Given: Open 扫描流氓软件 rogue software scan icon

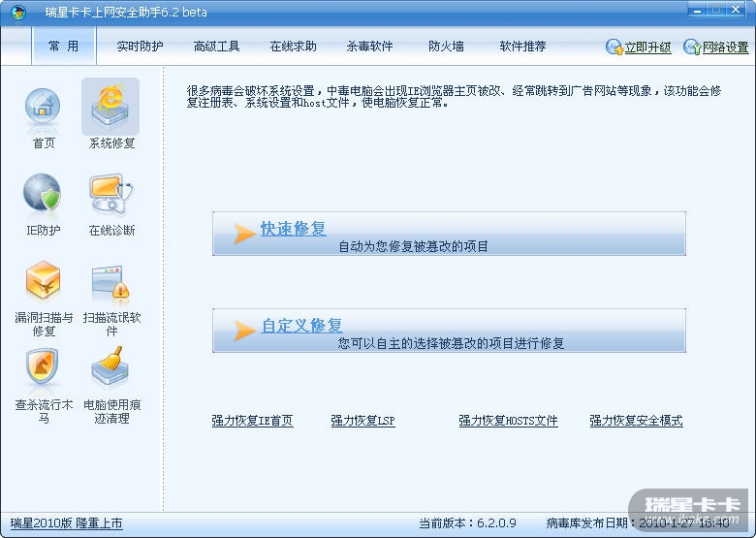Looking at the screenshot, I should [110, 281].
